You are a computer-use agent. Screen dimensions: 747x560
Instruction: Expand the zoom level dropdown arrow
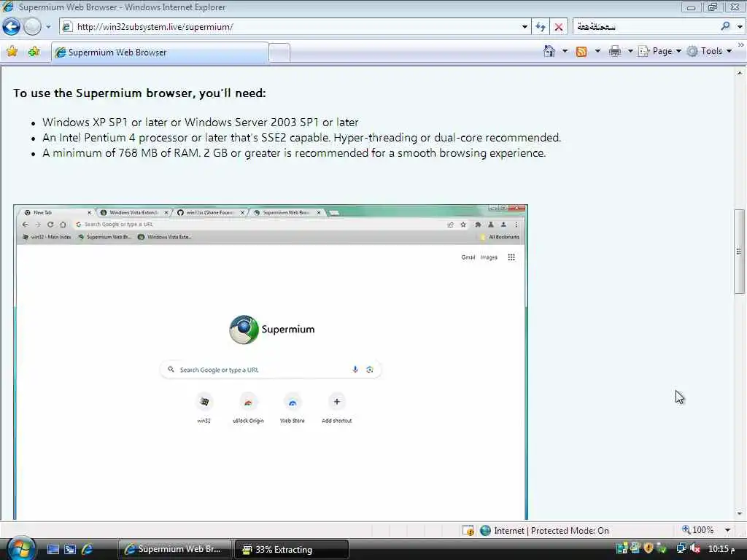[x=727, y=530]
